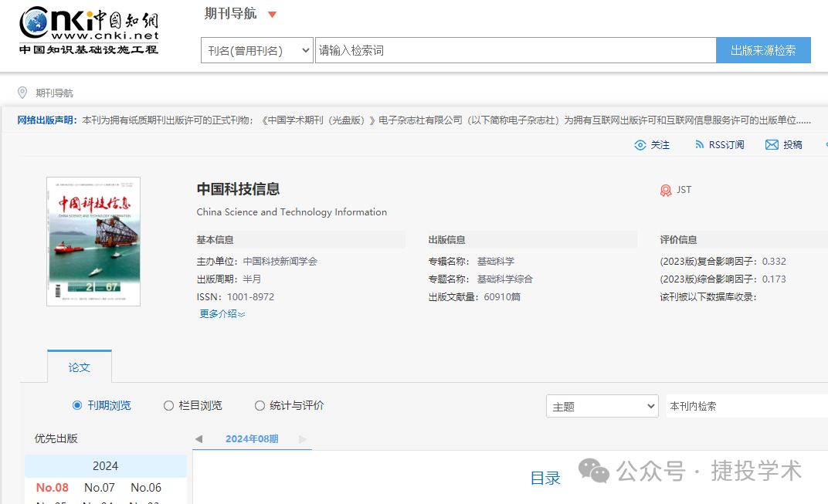Click the 专辑名称 基础科学 text

click(471, 262)
